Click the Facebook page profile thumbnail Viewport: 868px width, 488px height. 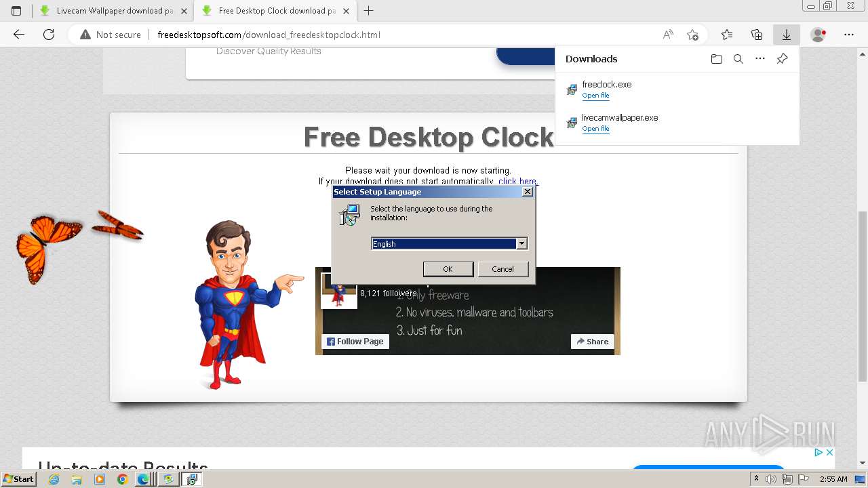pyautogui.click(x=338, y=290)
